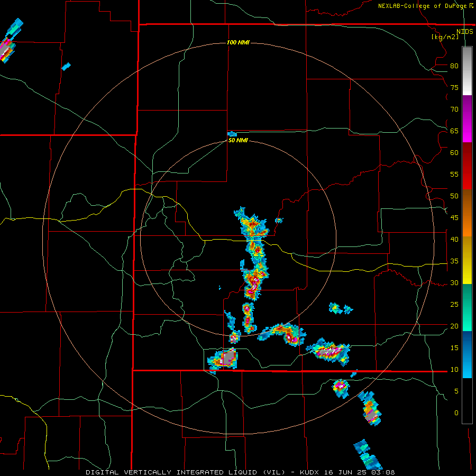Click the 5 value on the color scale
The width and height of the screenshot is (476, 476).
[x=456, y=391]
